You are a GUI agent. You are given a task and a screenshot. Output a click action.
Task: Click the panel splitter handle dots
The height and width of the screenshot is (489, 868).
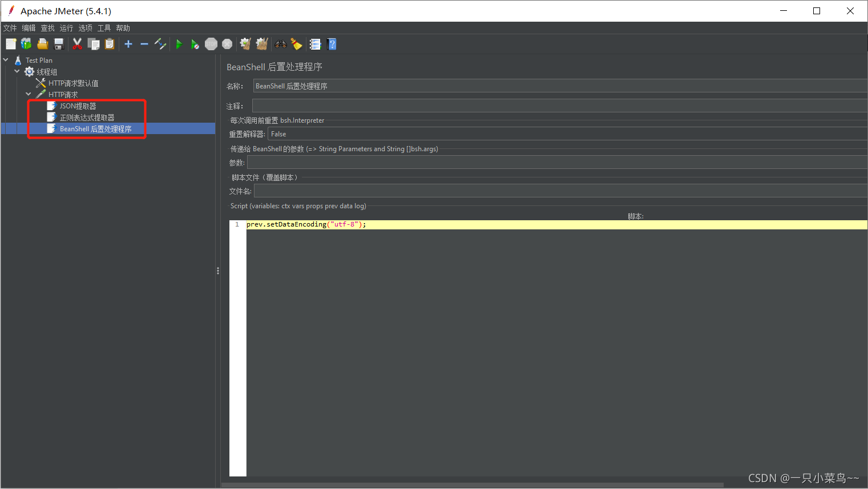coord(218,271)
